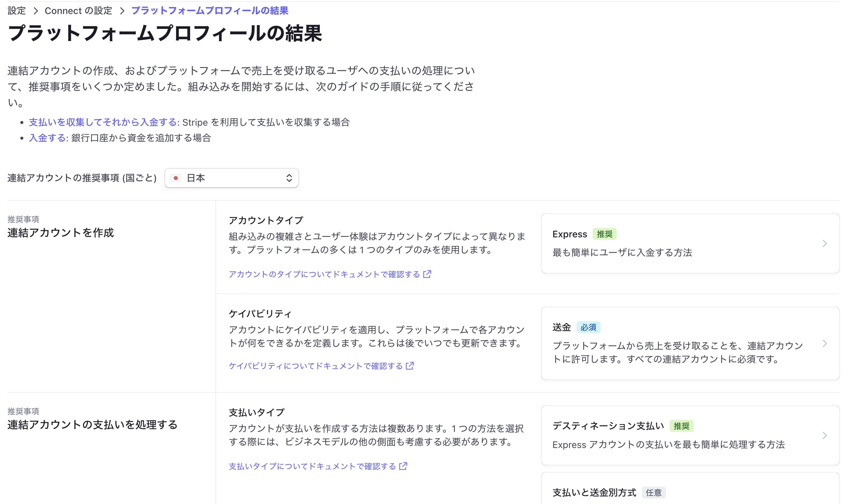Select the 設定 breadcrumb item
Screen dimensions: 863x504
pyautogui.click(x=16, y=11)
